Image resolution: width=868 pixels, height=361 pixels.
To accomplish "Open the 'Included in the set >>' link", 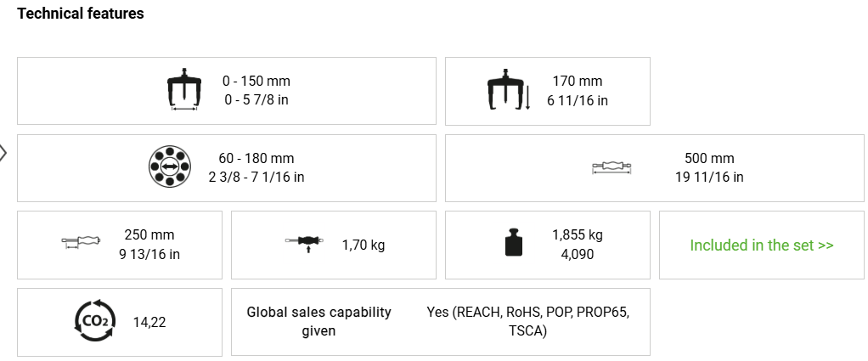I will pyautogui.click(x=762, y=245).
